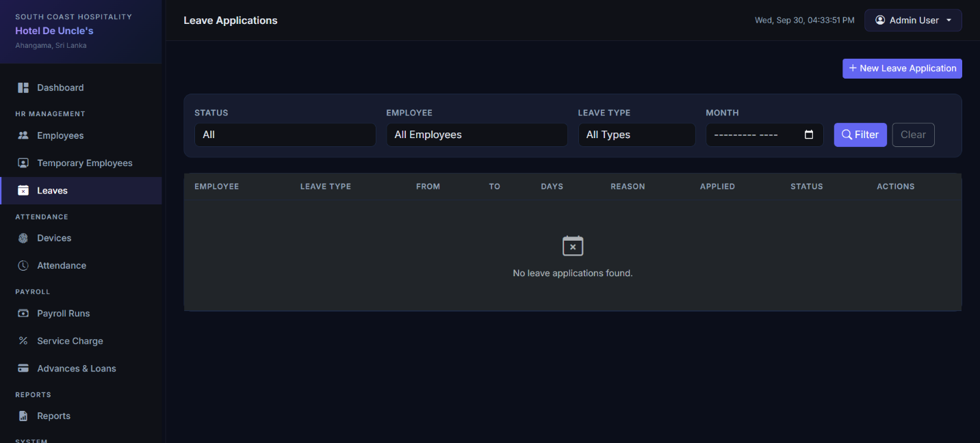This screenshot has height=443, width=980.
Task: Click the Status column header in table
Action: tap(807, 186)
